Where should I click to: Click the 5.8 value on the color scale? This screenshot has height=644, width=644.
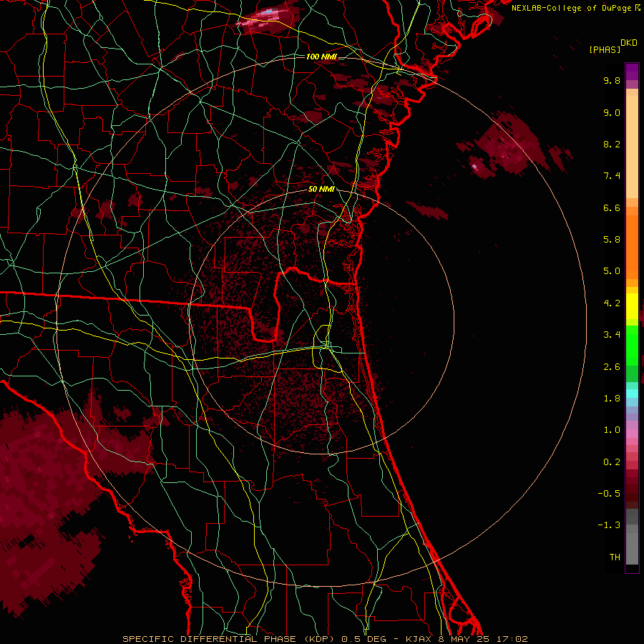(612, 240)
